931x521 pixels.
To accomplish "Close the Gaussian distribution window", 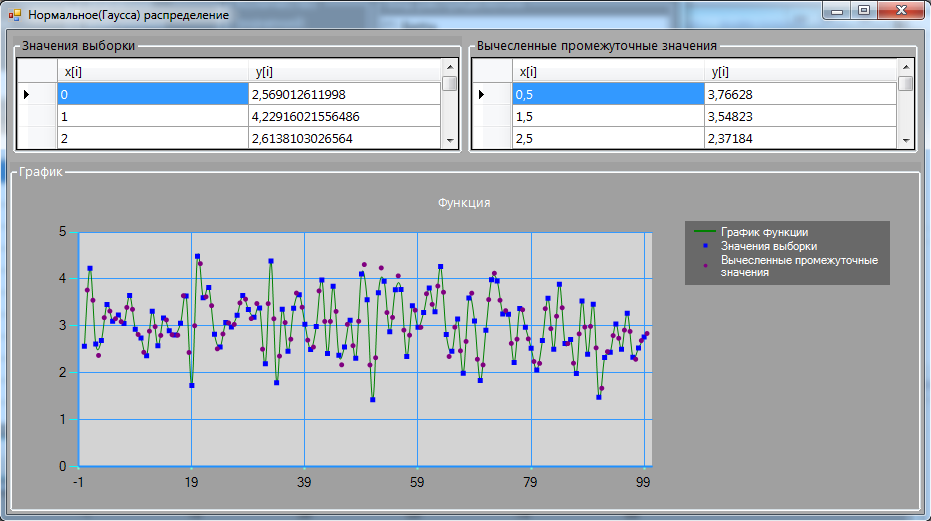I will tap(901, 10).
